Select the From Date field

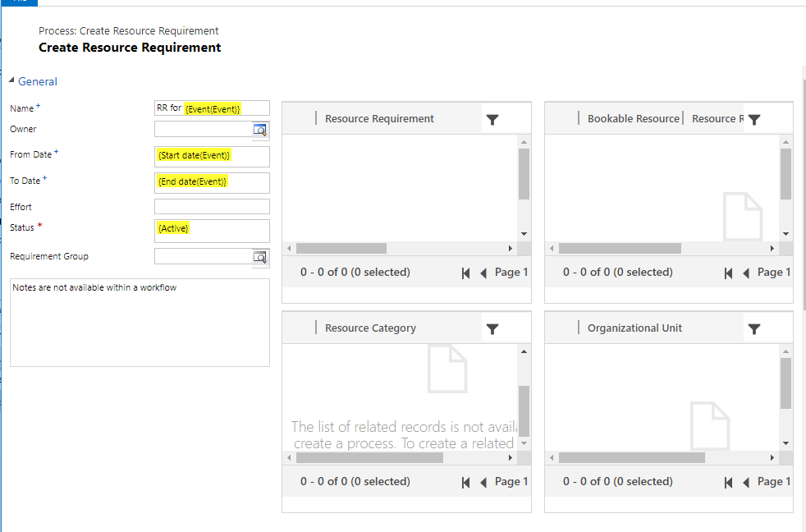point(212,156)
